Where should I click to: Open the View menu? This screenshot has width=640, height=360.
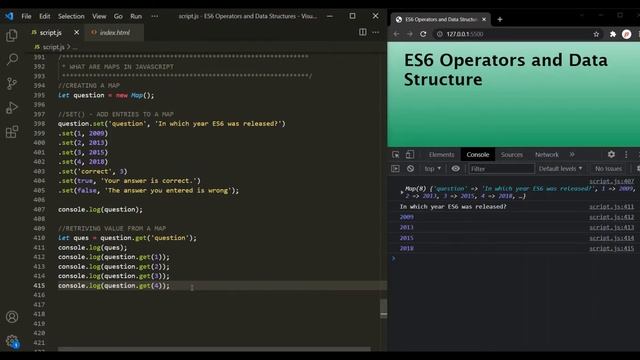[99, 16]
